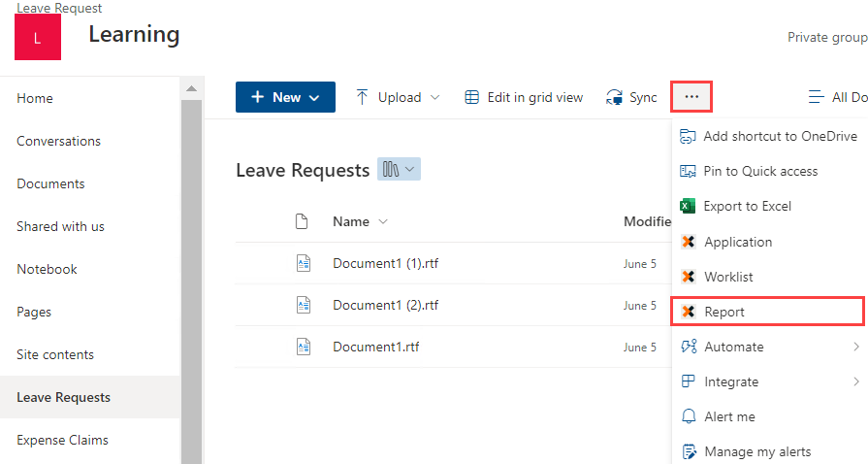
Task: Click the Learning site logo tile
Action: [38, 37]
